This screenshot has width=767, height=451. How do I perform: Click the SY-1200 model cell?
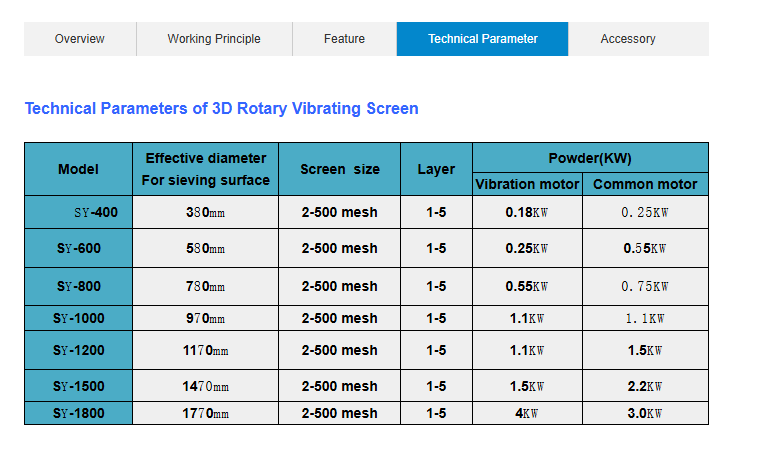(78, 350)
